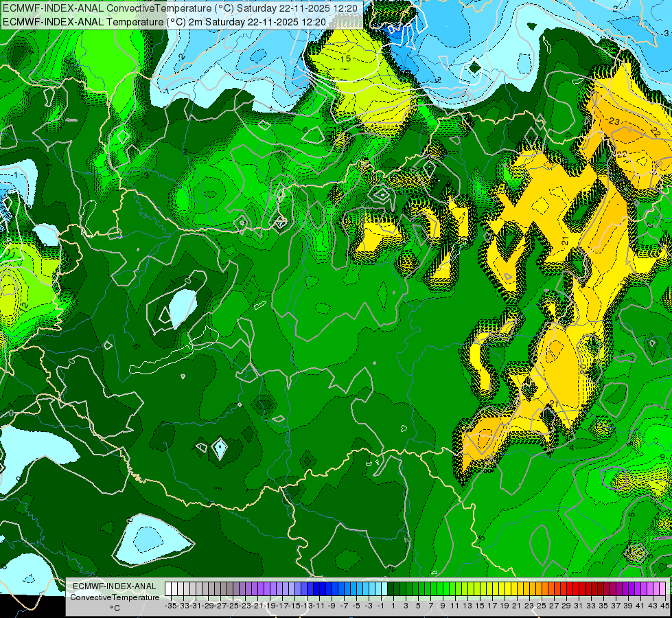The height and width of the screenshot is (618, 672).
Task: Click the -7 contour label at the right edge
Action: pyautogui.click(x=664, y=417)
